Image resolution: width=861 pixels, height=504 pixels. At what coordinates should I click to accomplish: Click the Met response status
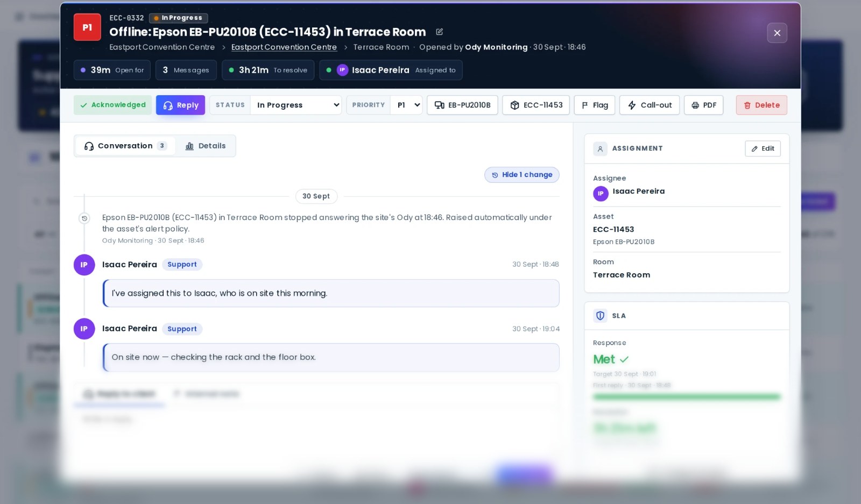point(611,359)
